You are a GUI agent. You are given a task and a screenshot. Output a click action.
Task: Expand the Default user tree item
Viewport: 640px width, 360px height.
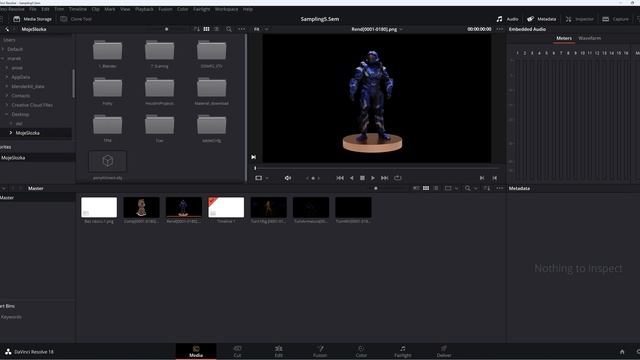(3, 49)
